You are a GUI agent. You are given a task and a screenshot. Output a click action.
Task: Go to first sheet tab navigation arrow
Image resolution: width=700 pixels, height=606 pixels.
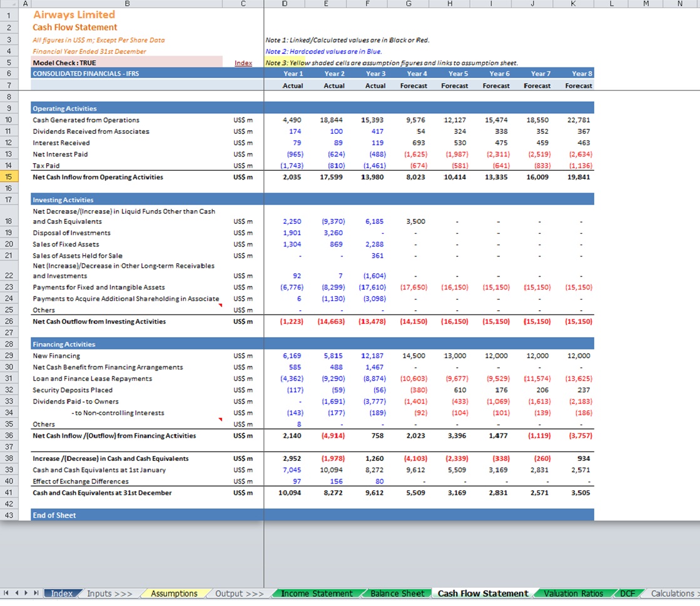tap(6, 593)
